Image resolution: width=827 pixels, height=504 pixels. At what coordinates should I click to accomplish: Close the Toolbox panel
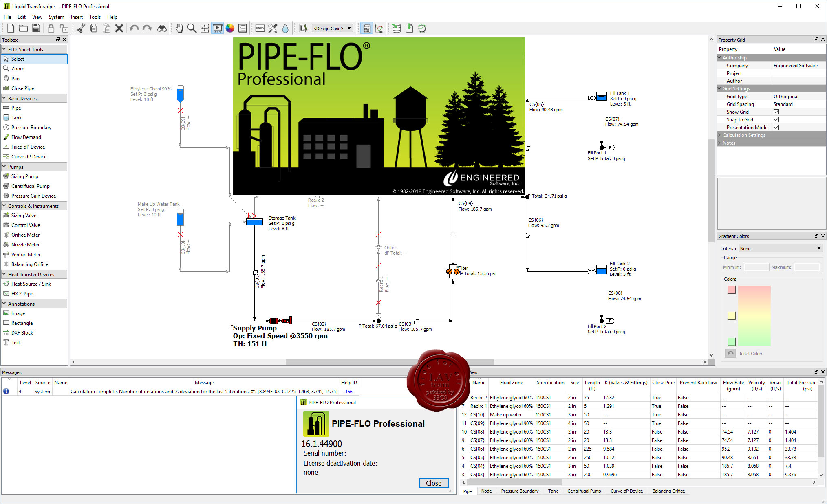point(64,40)
